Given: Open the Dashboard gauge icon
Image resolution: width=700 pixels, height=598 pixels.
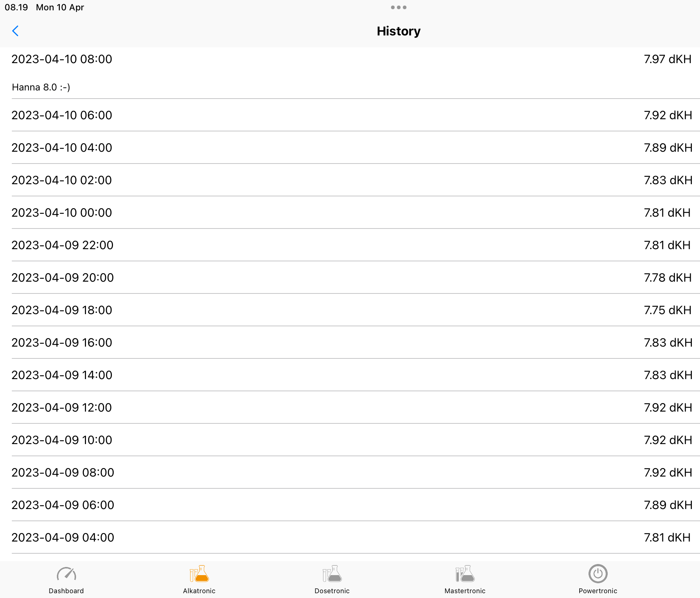Looking at the screenshot, I should point(66,574).
